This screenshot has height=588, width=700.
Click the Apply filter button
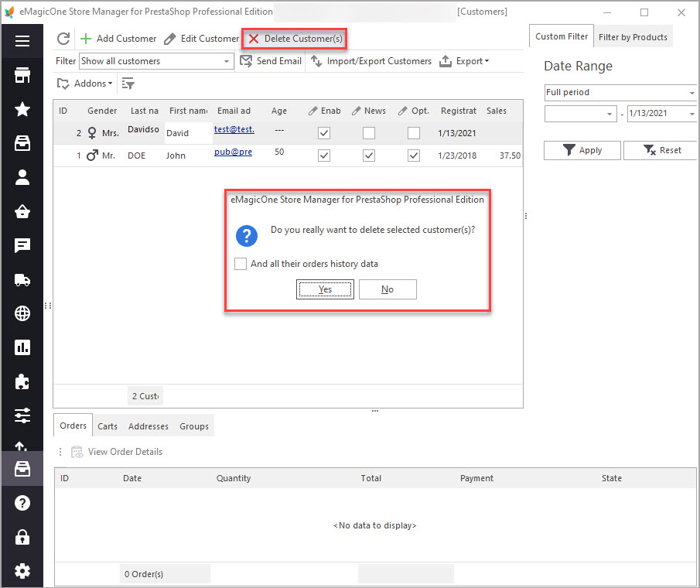click(582, 150)
